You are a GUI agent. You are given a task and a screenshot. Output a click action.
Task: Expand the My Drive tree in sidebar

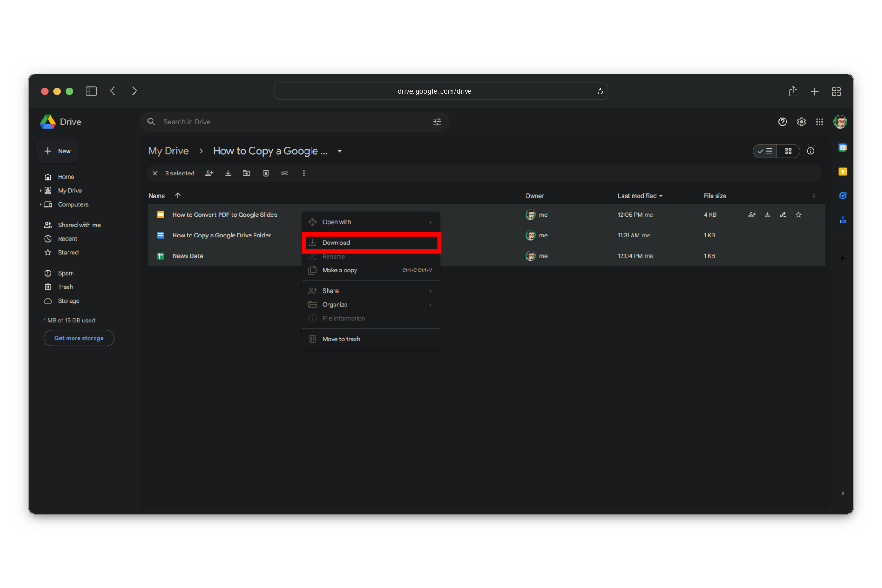coord(41,191)
